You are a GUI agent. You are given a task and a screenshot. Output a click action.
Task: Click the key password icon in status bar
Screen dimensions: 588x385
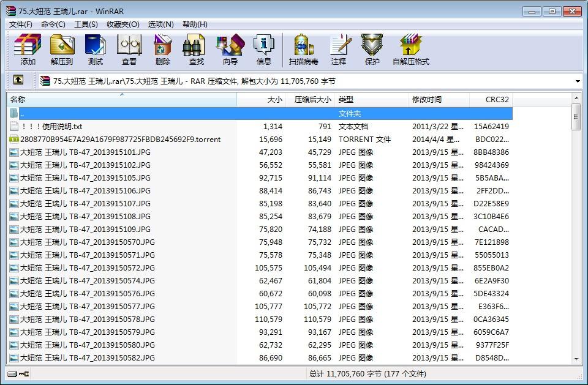(x=24, y=374)
